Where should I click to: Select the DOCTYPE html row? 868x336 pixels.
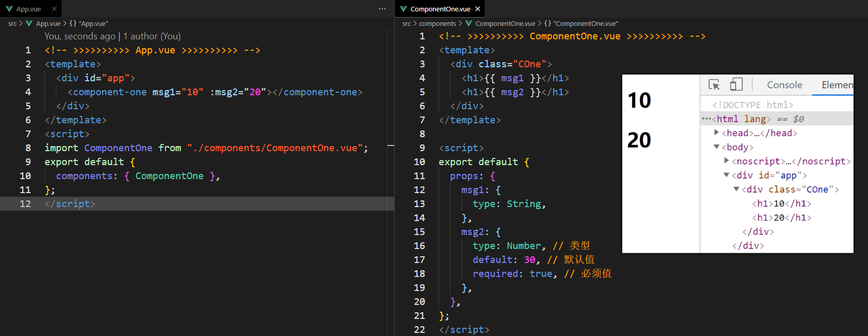(x=753, y=105)
